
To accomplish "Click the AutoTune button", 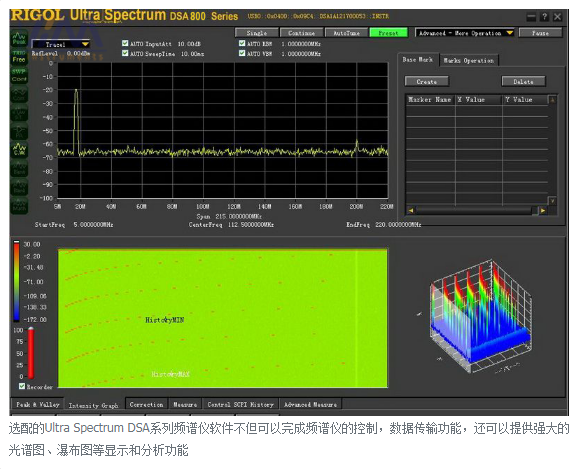I will [347, 33].
